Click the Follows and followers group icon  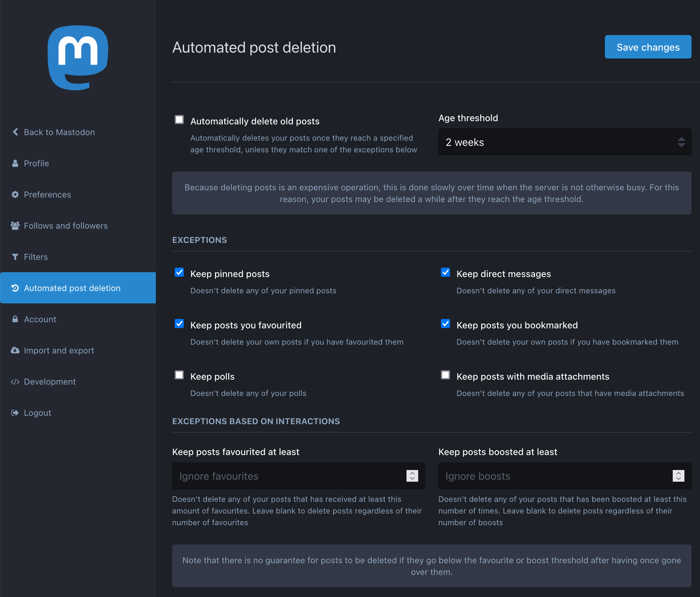[x=15, y=225]
